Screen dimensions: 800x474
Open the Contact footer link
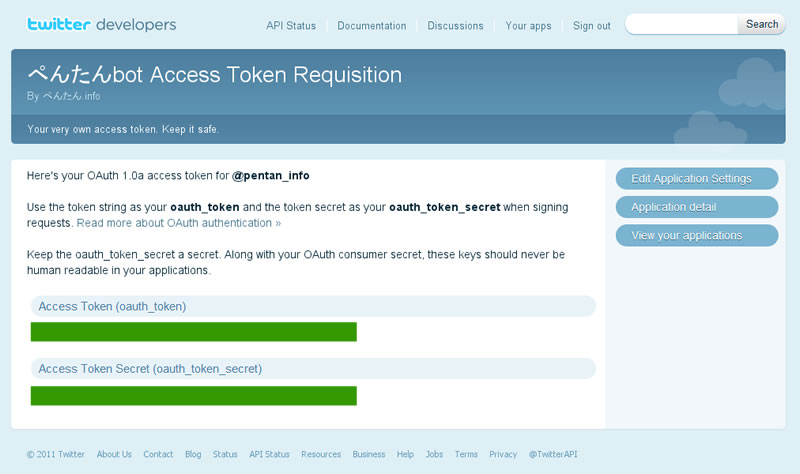158,454
